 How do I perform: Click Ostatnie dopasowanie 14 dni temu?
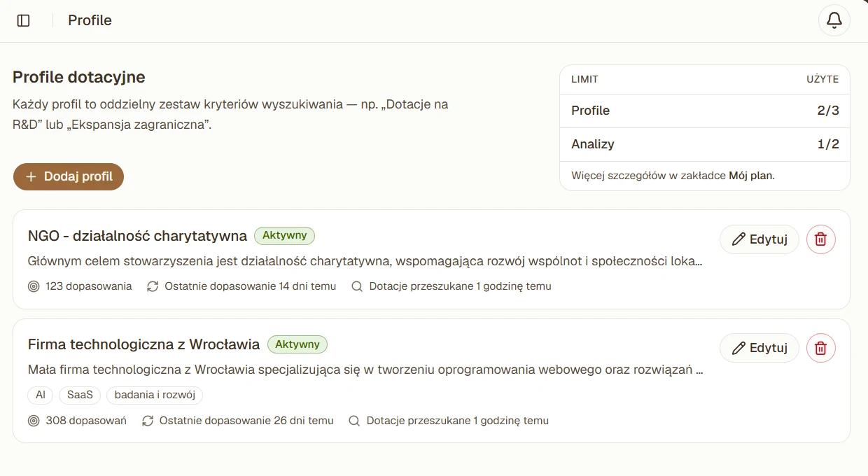[x=251, y=286]
